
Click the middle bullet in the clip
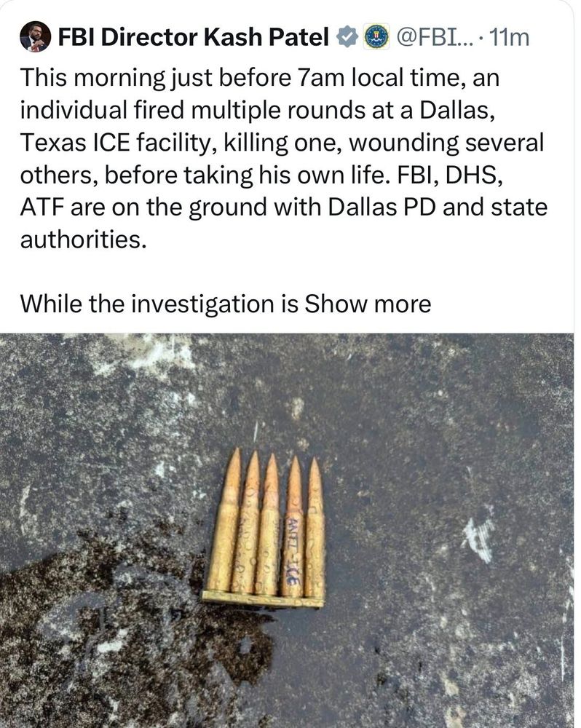point(268,525)
